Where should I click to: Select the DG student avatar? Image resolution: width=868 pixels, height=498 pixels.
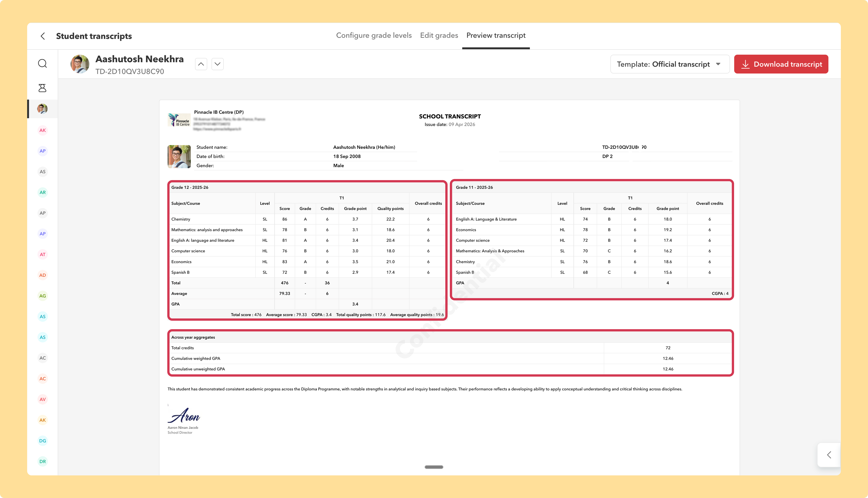pos(42,441)
